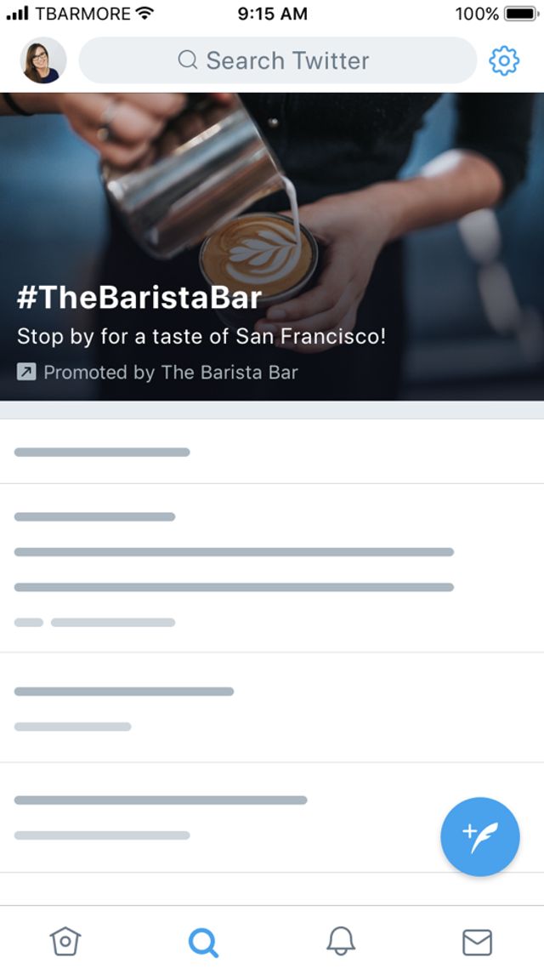Screen dimensions: 544x980
Task: Select the Search tab in bottom bar
Action: point(203,942)
